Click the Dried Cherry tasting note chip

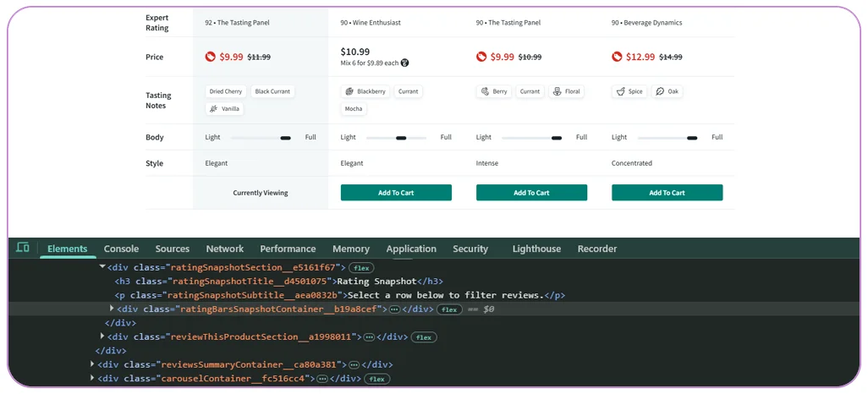click(x=226, y=92)
